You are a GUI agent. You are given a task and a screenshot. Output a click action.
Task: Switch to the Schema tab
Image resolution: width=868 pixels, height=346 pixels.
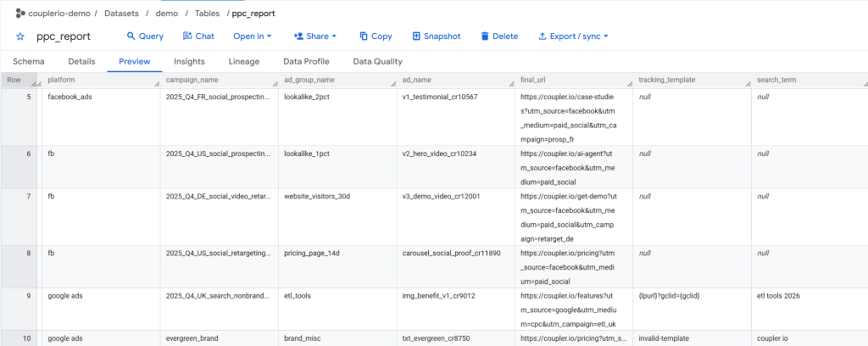pos(29,61)
